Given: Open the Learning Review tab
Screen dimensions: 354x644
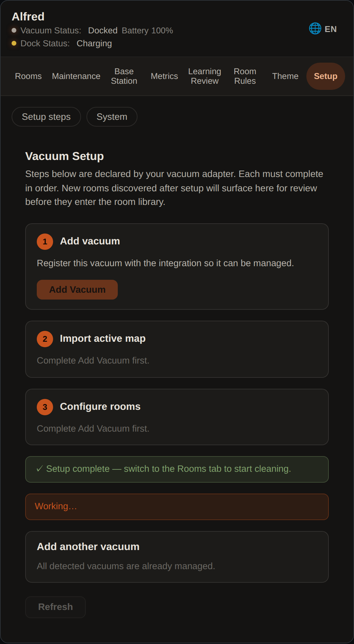Looking at the screenshot, I should click(x=205, y=76).
